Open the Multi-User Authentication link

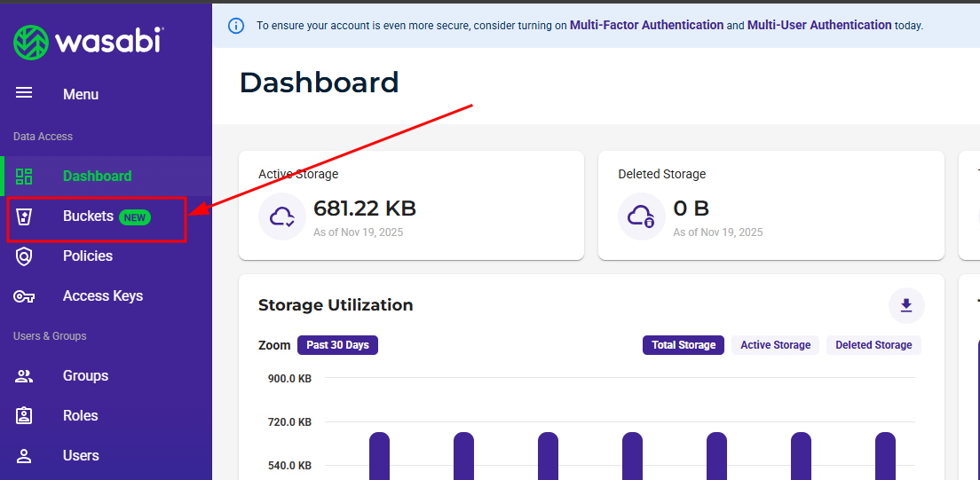(818, 26)
